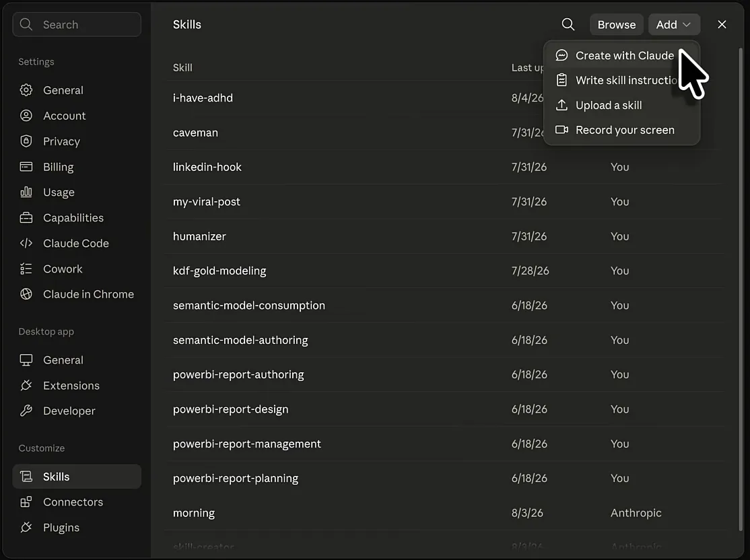Click the Claude in Chrome globe icon
750x560 pixels.
(x=26, y=294)
